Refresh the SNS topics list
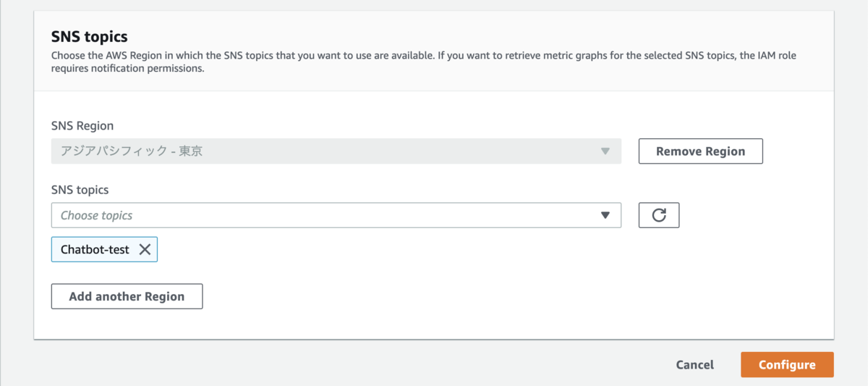Viewport: 868px width, 386px height. (x=658, y=215)
